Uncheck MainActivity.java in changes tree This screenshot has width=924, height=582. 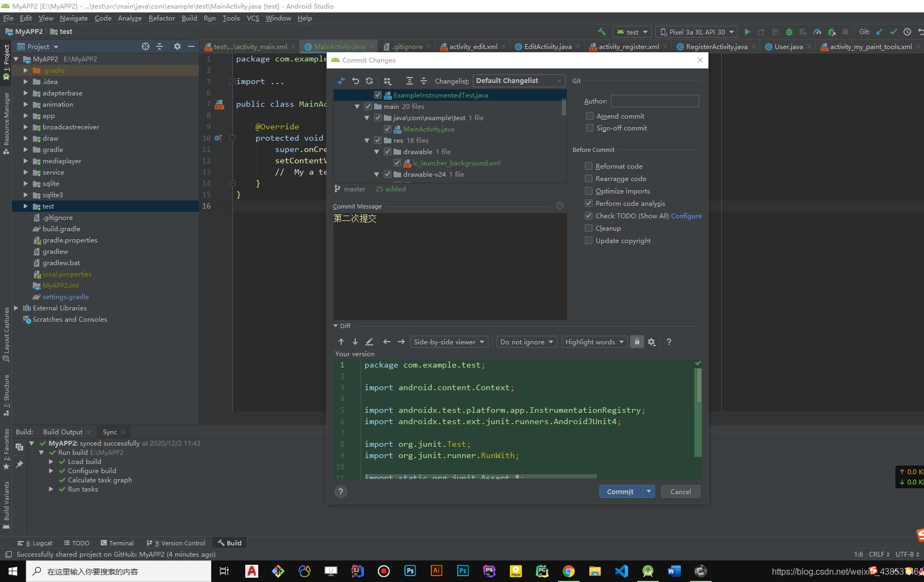point(388,129)
